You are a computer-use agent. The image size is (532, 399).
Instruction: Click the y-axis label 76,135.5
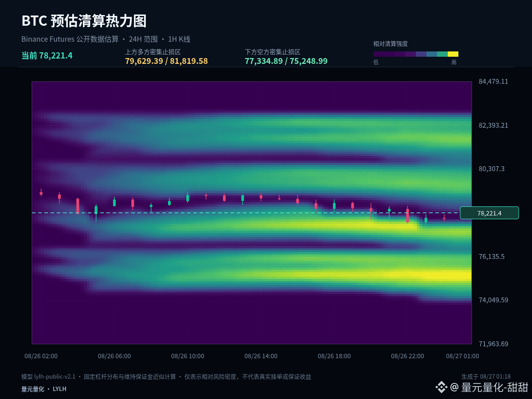tap(492, 256)
